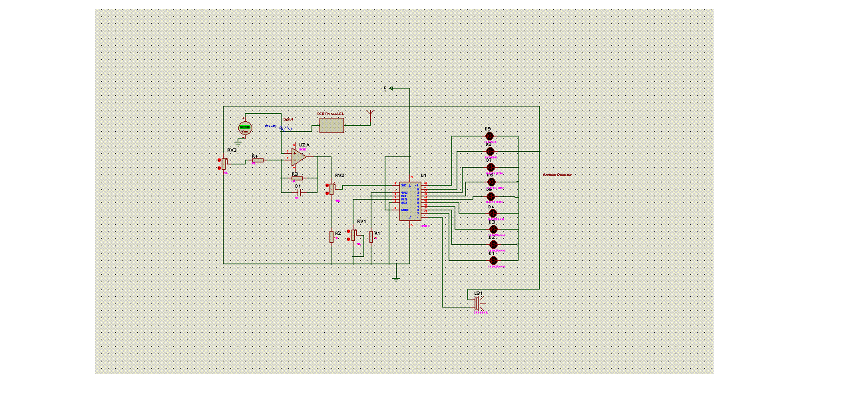Image resolution: width=868 pixels, height=410 pixels.
Task: Select the sine signal generator symbol
Action: pyautogui.click(x=287, y=127)
